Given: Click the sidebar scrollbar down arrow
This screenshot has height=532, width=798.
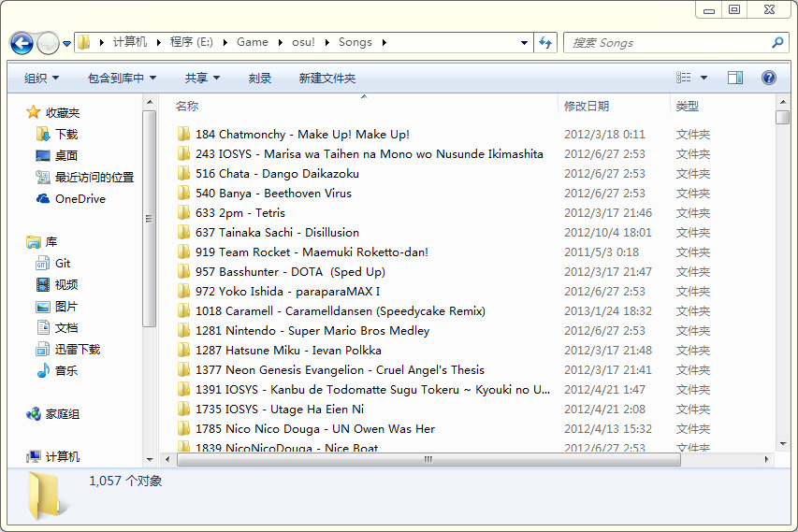Looking at the screenshot, I should (150, 459).
